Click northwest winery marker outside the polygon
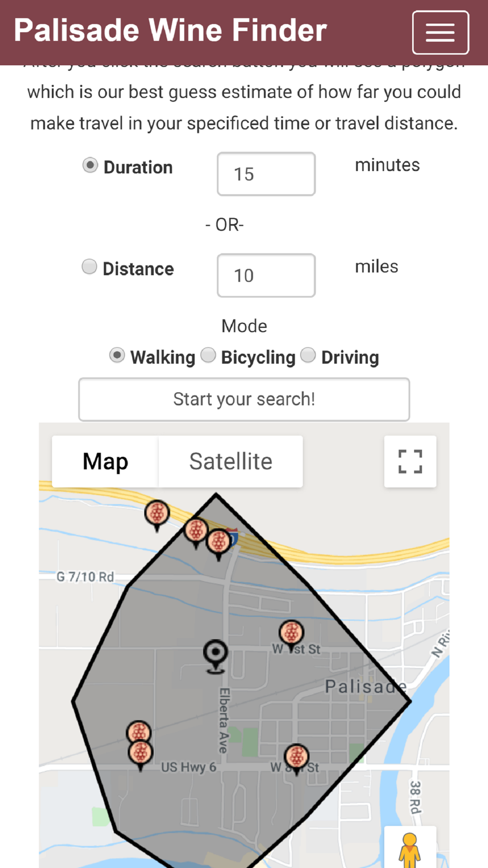The image size is (488, 868). (x=157, y=516)
